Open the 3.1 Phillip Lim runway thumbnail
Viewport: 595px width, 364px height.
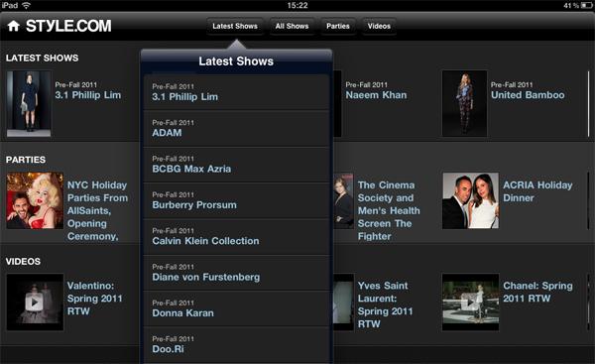pos(29,103)
